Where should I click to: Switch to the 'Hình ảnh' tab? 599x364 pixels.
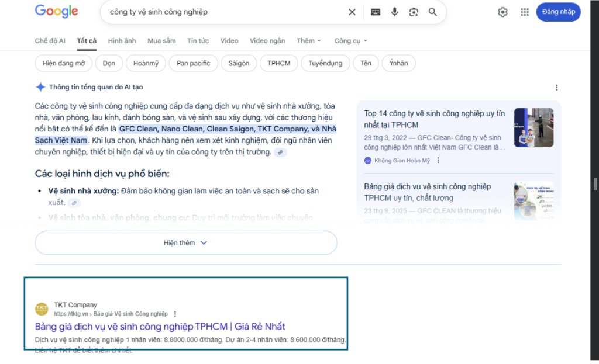[x=122, y=41]
